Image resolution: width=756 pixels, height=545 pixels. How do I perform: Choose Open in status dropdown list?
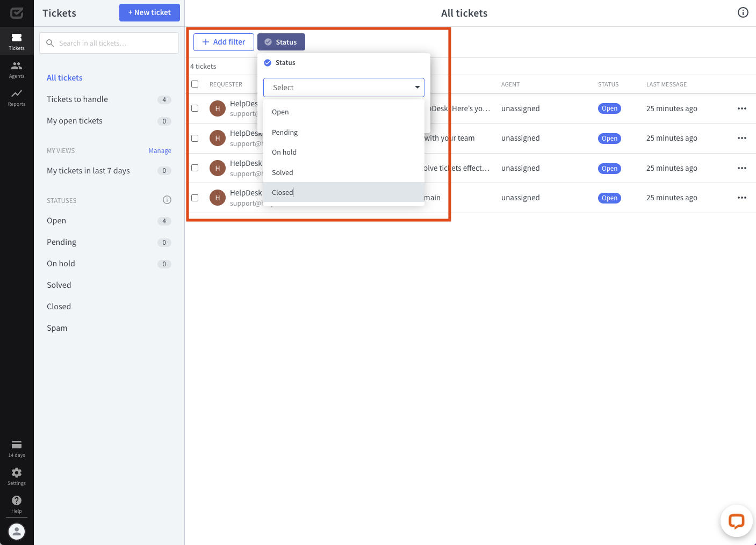pyautogui.click(x=344, y=112)
